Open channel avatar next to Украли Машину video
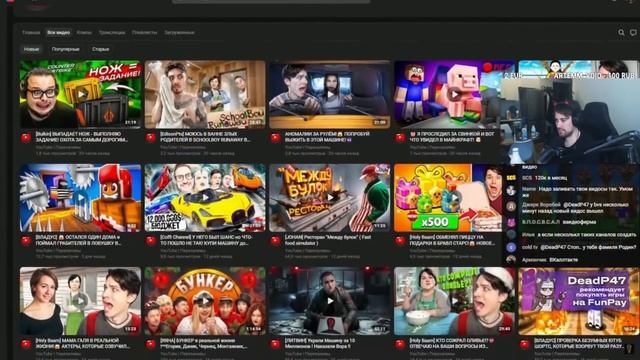Image resolution: width=640 pixels, height=360 pixels. click(276, 344)
